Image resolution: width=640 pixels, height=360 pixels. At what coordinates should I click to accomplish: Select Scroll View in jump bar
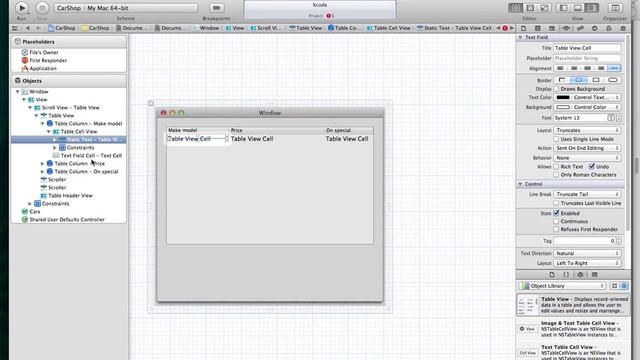[265, 28]
